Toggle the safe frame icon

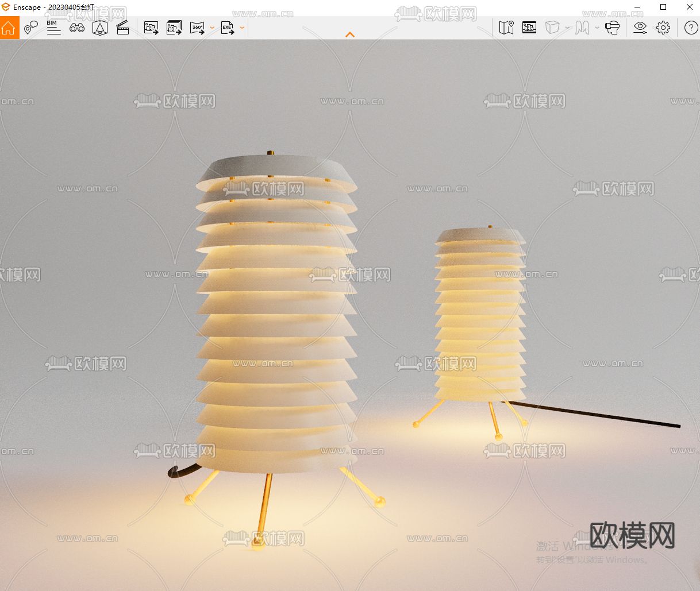(x=529, y=28)
